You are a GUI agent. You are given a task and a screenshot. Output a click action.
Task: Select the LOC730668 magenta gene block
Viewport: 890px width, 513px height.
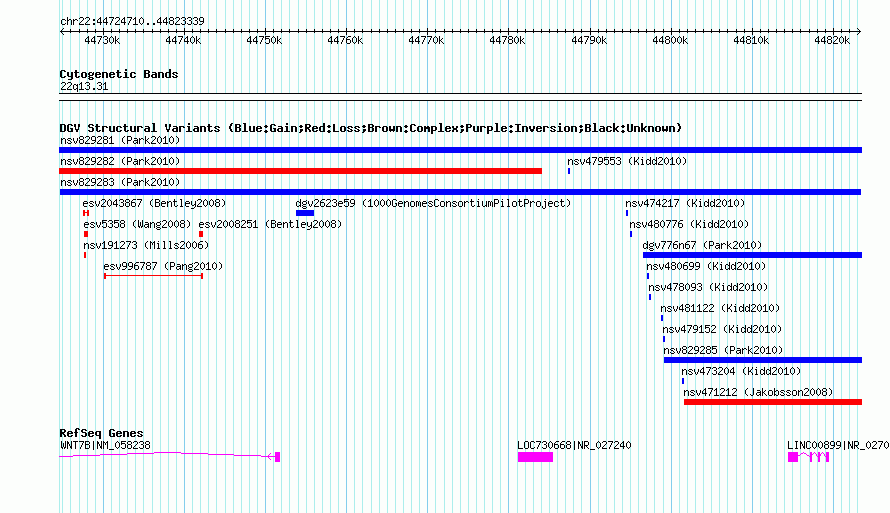(535, 457)
